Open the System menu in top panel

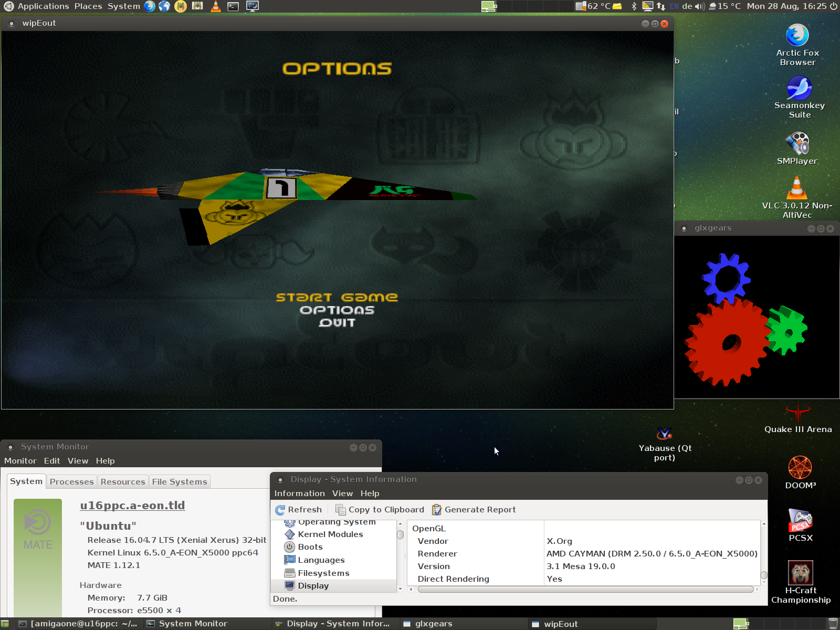tap(124, 6)
